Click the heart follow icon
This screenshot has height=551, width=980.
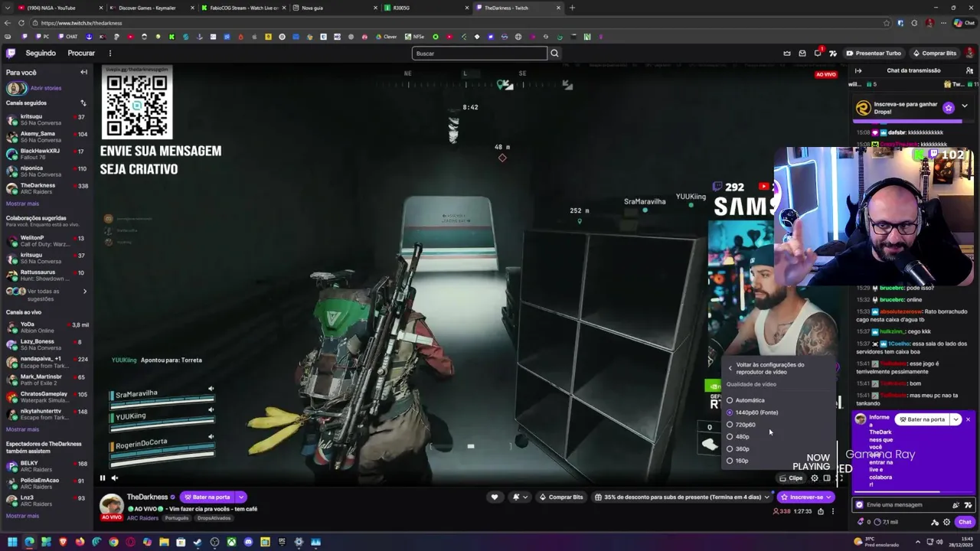pos(495,497)
